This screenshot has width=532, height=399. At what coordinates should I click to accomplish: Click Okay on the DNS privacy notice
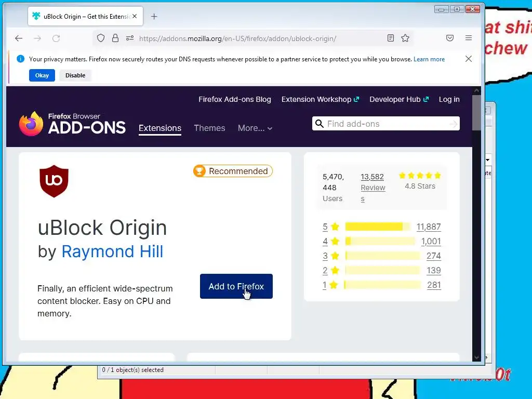pyautogui.click(x=42, y=75)
